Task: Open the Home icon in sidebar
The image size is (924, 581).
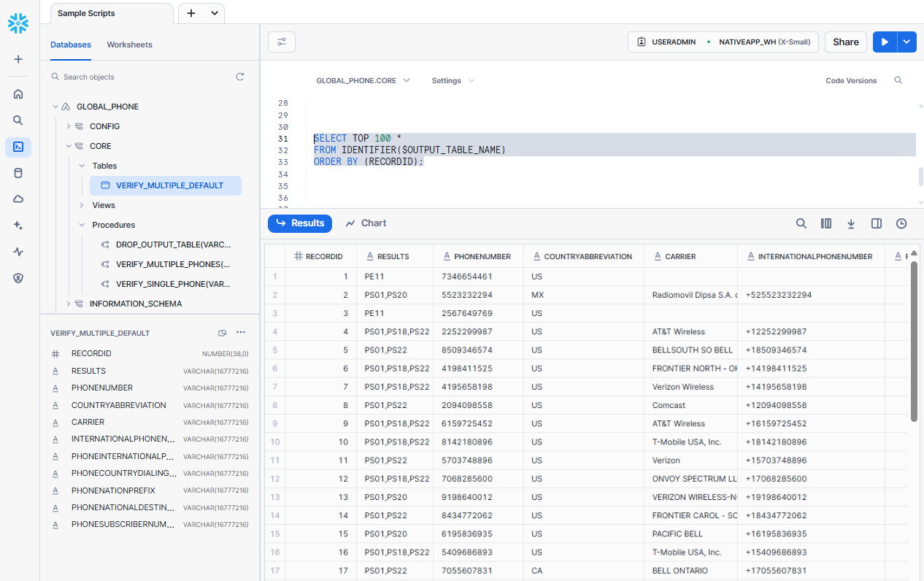Action: pos(18,93)
